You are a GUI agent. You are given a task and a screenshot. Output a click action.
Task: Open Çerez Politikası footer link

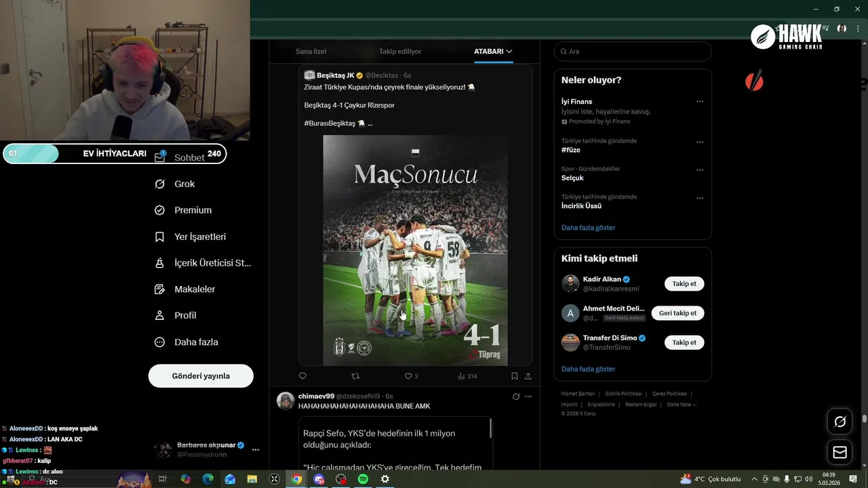coord(669,394)
